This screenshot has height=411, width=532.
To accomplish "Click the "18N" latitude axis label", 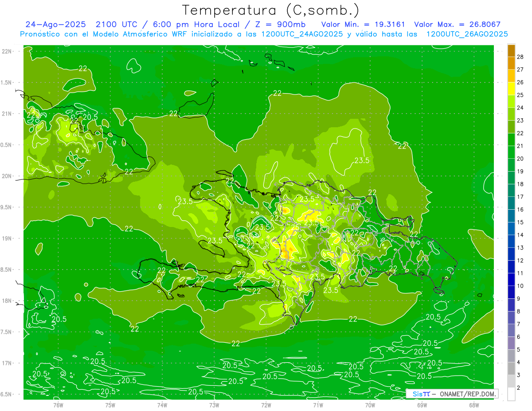I will pos(7,301).
